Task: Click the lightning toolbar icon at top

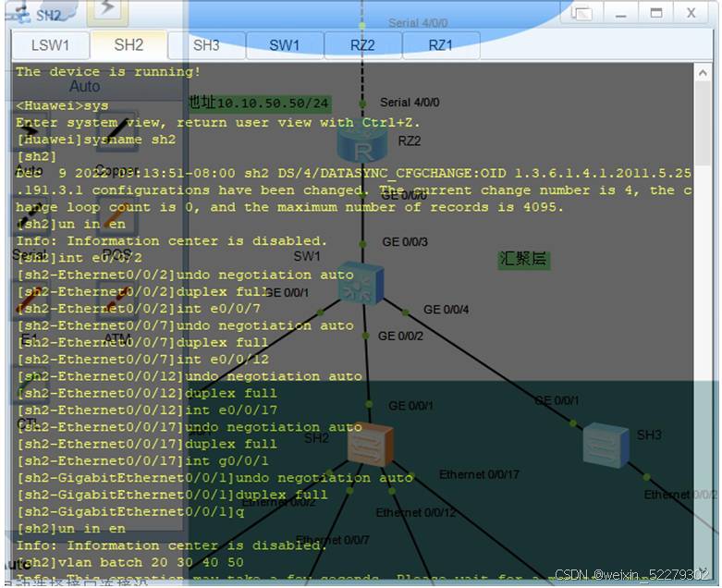Action: pyautogui.click(x=107, y=10)
